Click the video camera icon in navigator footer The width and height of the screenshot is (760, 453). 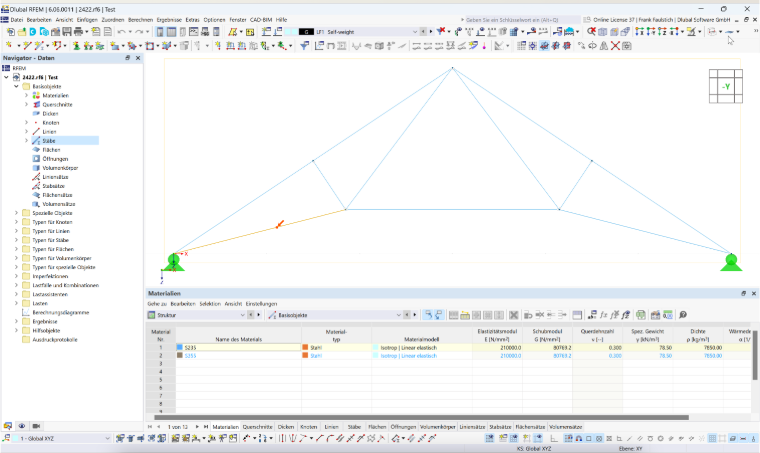coord(36,426)
